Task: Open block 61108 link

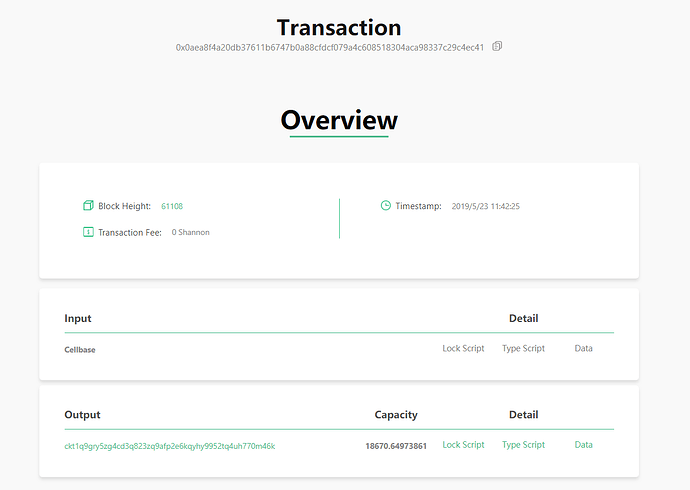Action: coord(172,206)
